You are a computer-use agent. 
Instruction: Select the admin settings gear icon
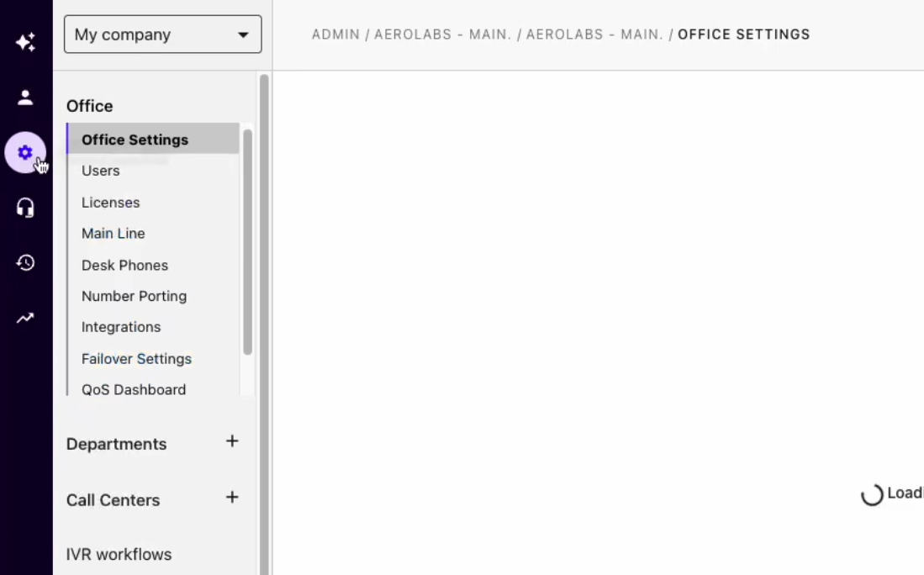point(25,152)
